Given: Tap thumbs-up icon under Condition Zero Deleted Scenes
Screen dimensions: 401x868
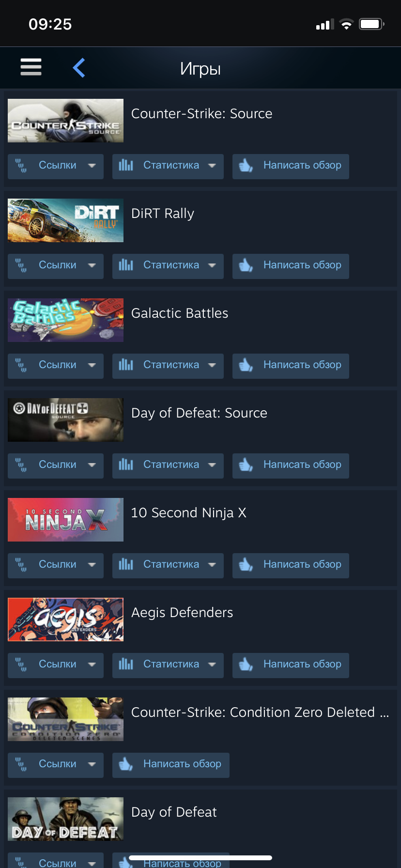Looking at the screenshot, I should 126,764.
